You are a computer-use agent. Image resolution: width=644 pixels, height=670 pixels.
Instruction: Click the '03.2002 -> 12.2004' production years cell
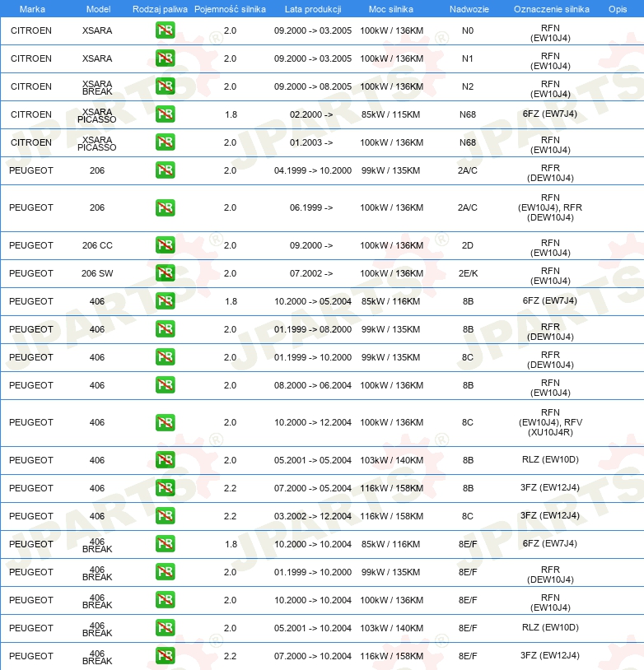[x=313, y=516]
